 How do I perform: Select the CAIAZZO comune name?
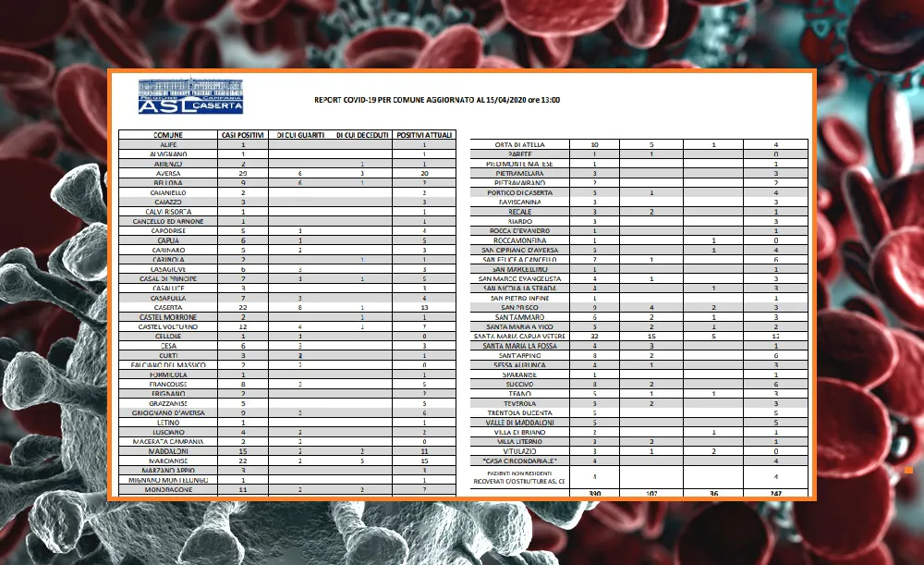[168, 203]
